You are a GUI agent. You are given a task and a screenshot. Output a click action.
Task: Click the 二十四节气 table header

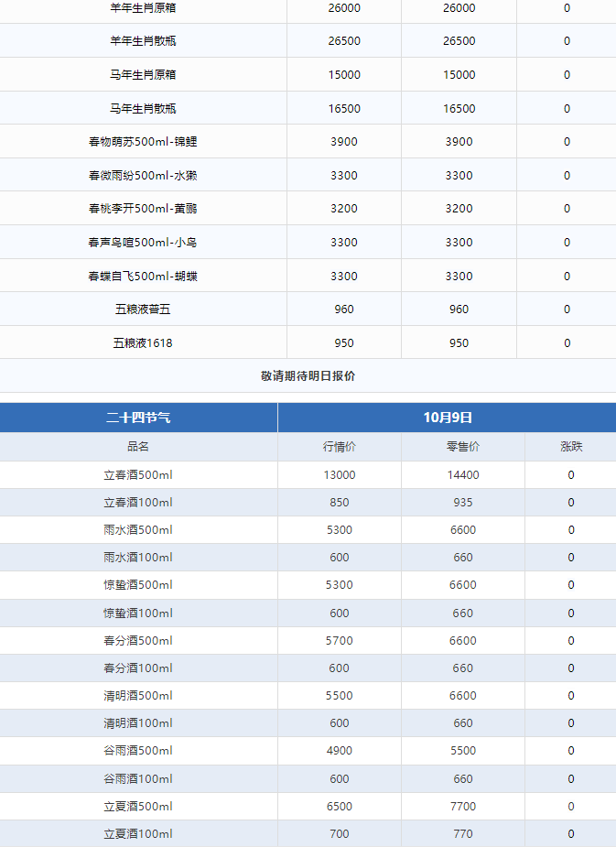point(138,418)
